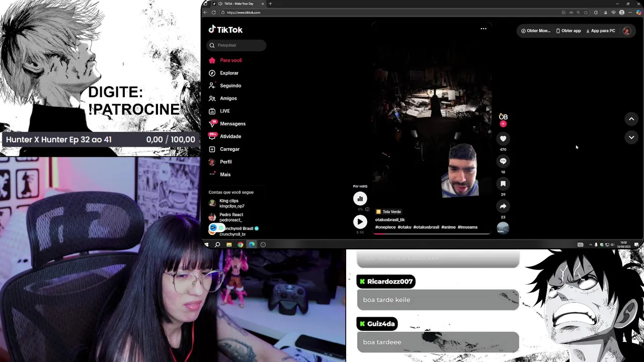
Task: Open Chrome from taskbar
Action: pyautogui.click(x=240, y=245)
